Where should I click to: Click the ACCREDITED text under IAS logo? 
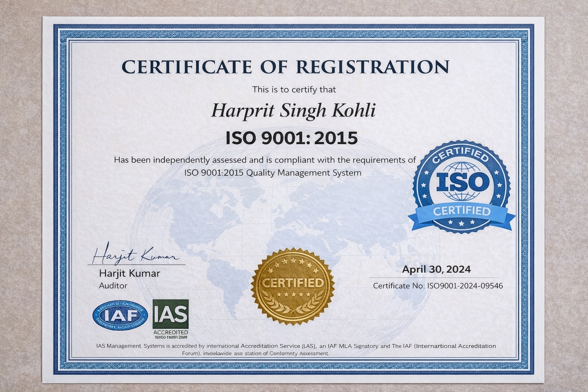(171, 332)
